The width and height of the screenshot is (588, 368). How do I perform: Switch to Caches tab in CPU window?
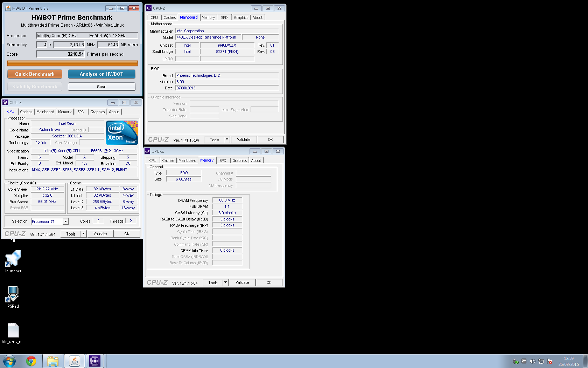tap(26, 112)
